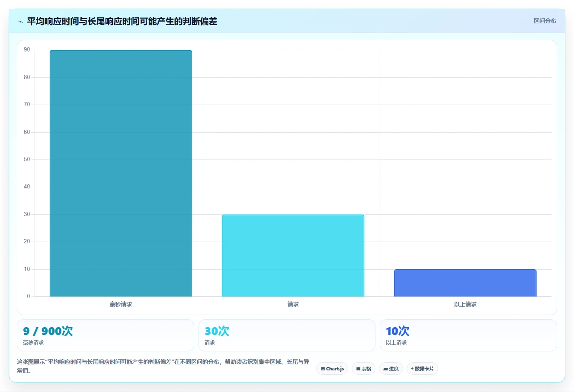The width and height of the screenshot is (574, 392).
Task: Click the y-axis value 30
Action: tap(27, 214)
